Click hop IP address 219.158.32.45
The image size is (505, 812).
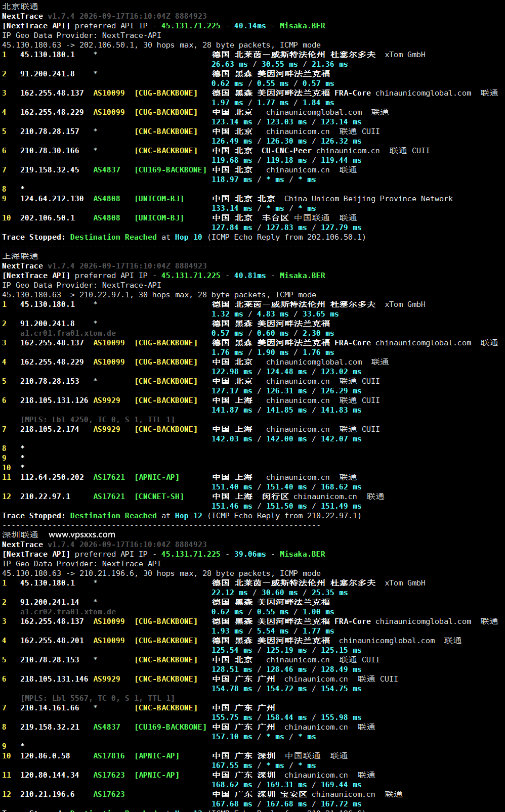(x=50, y=170)
